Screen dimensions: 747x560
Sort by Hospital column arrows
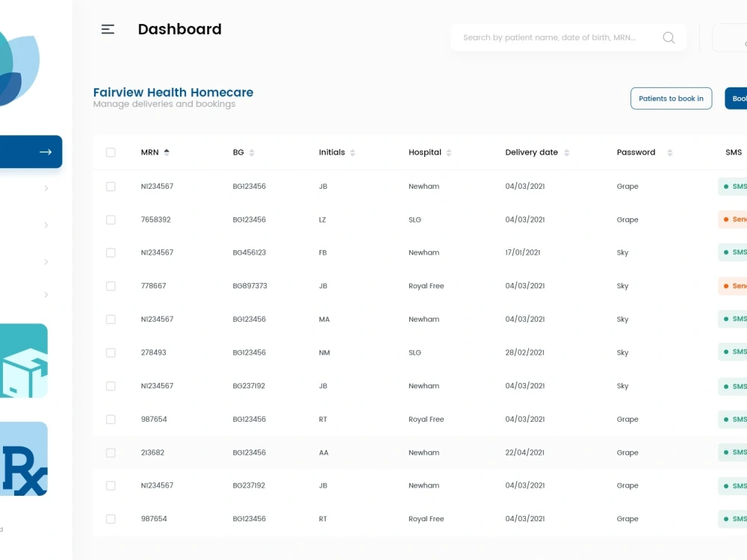click(x=449, y=152)
